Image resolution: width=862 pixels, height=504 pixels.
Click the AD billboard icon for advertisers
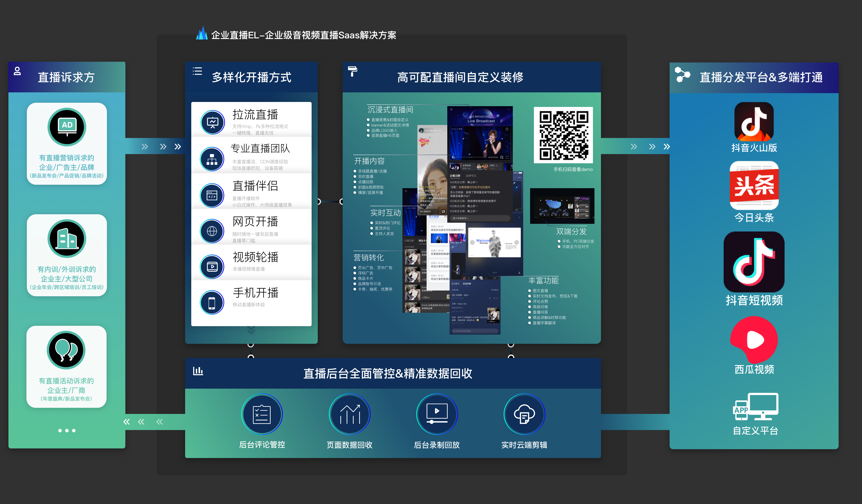point(67,127)
